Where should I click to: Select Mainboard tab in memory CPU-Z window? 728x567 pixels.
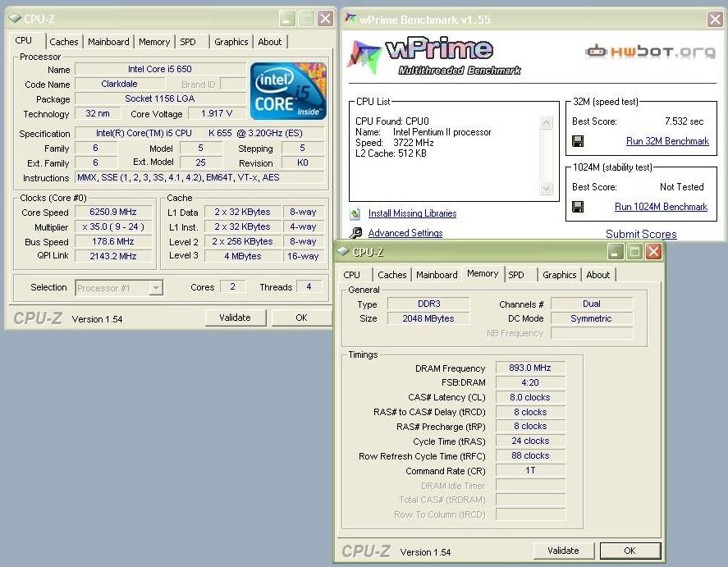coord(437,275)
